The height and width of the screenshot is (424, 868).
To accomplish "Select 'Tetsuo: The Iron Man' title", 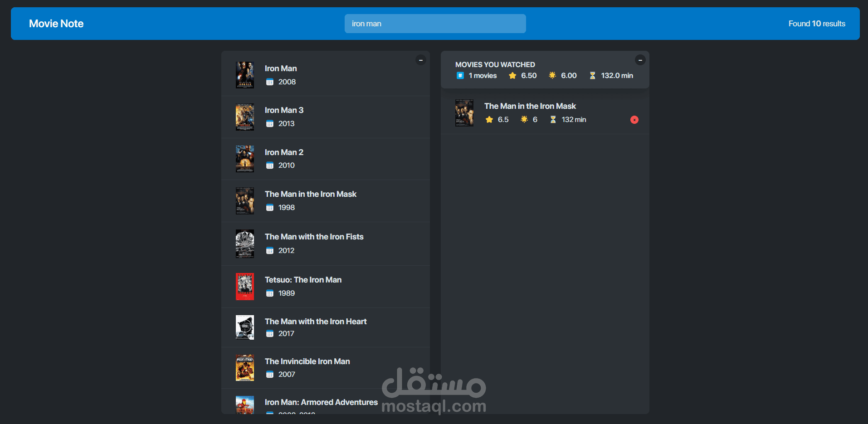I will tap(303, 280).
